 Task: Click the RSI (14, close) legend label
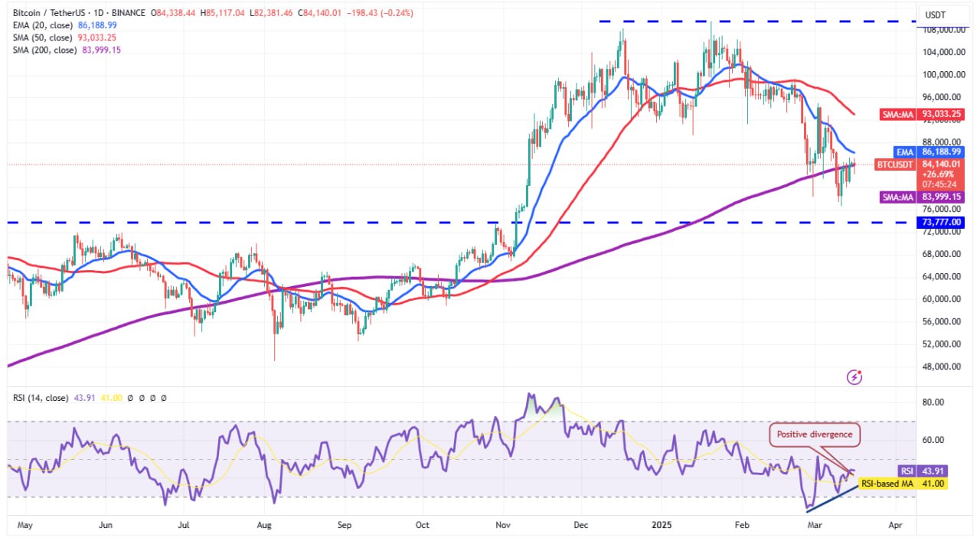(41, 399)
